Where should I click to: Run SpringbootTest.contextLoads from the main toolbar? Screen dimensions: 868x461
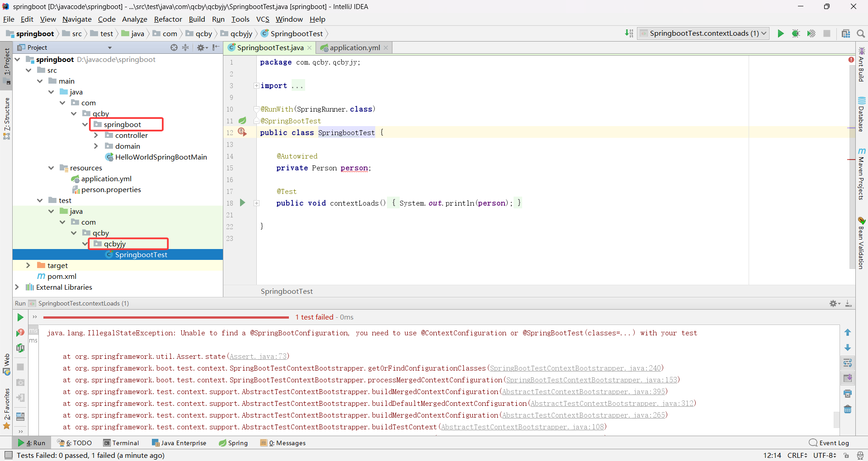click(780, 33)
